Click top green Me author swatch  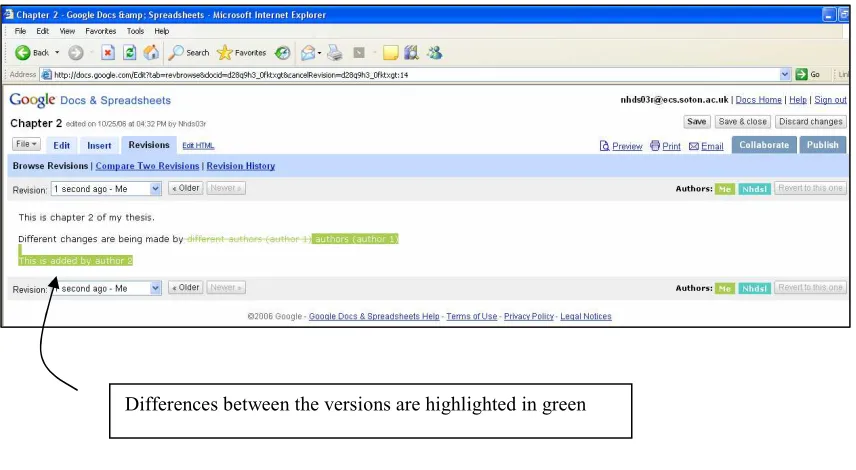725,189
